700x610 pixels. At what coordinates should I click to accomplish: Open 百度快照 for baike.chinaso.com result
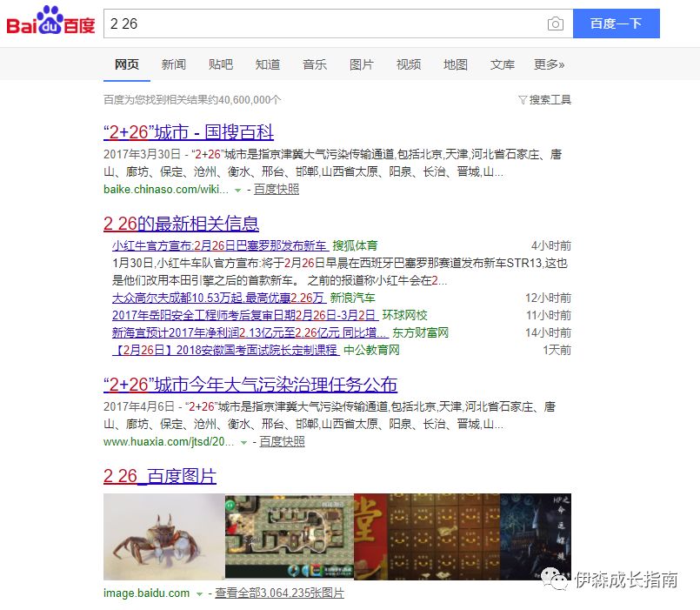click(277, 190)
